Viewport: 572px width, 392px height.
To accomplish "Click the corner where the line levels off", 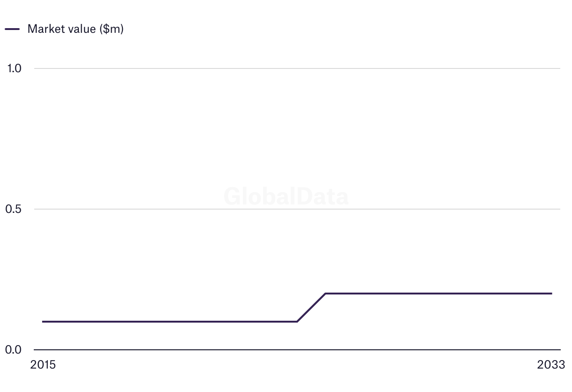I will (325, 294).
